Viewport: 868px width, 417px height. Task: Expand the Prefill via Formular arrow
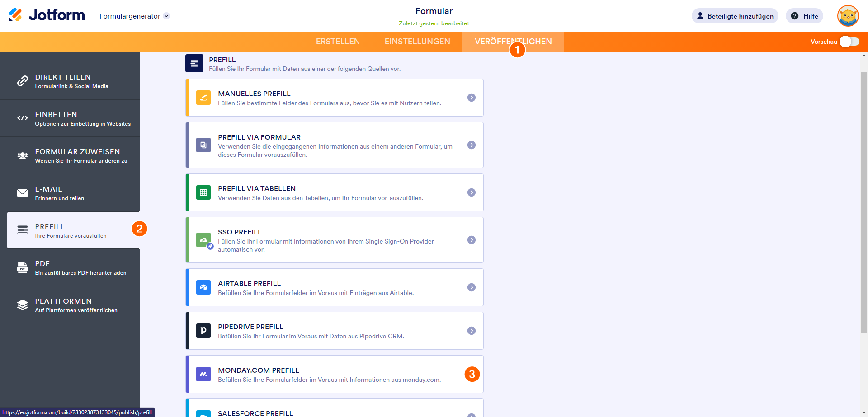472,145
